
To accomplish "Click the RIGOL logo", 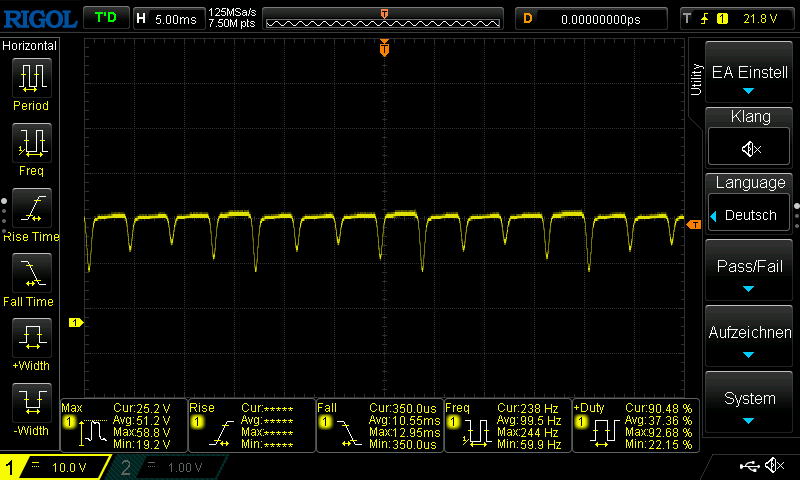I will coord(40,19).
